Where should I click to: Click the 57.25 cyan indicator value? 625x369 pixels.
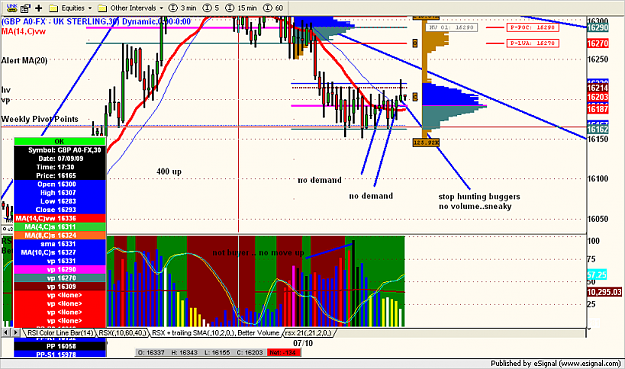pyautogui.click(x=597, y=275)
